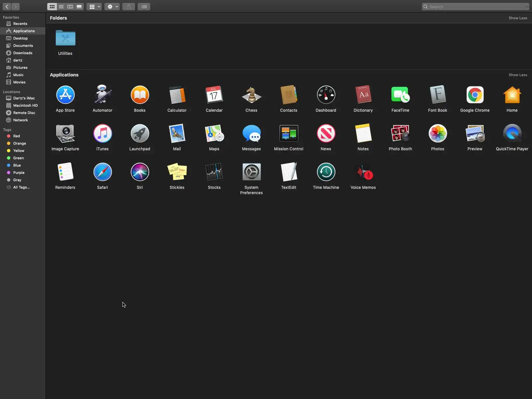
Task: Open the Reminders app
Action: (x=65, y=172)
